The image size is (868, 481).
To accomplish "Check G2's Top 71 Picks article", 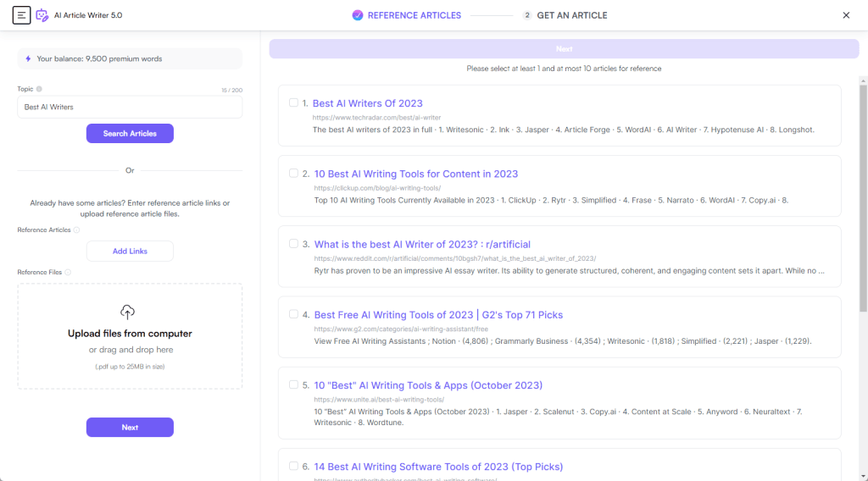I will (293, 314).
